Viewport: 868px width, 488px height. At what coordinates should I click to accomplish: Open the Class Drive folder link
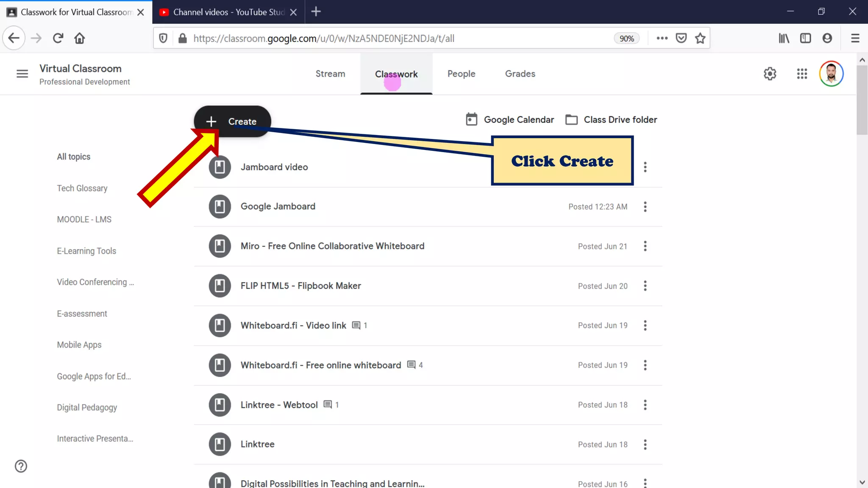point(611,119)
